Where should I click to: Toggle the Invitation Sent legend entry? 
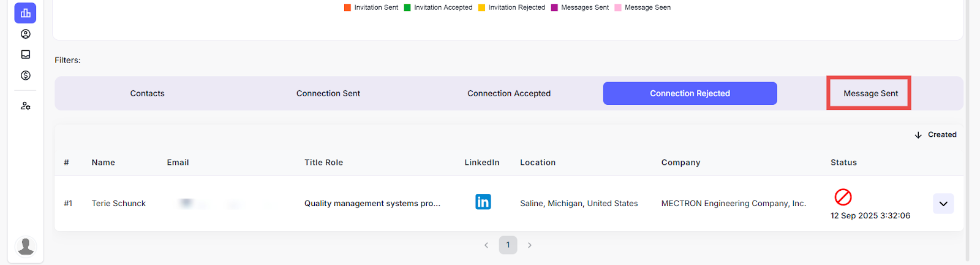click(x=371, y=7)
